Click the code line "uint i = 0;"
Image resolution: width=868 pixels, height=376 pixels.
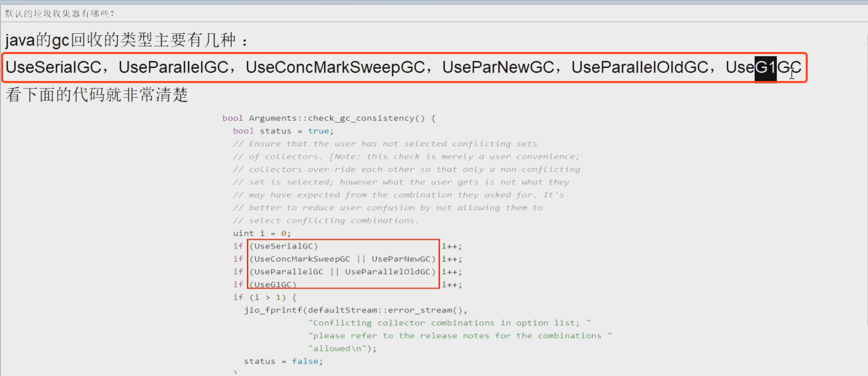point(262,233)
